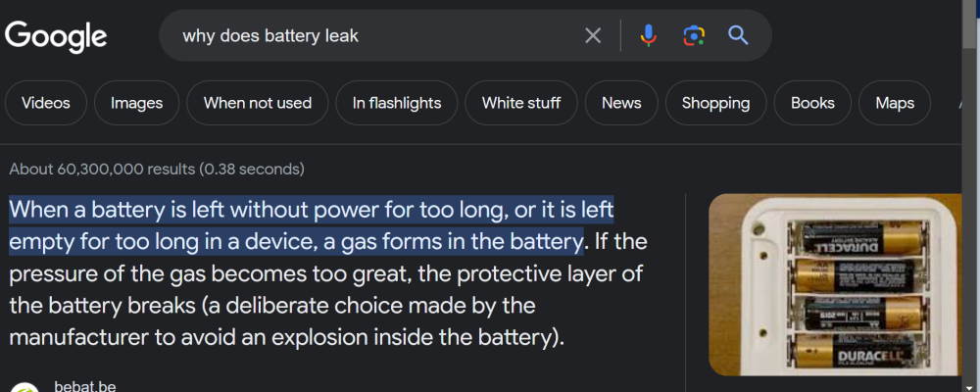980x392 pixels.
Task: Click the Google logo
Action: (x=56, y=36)
